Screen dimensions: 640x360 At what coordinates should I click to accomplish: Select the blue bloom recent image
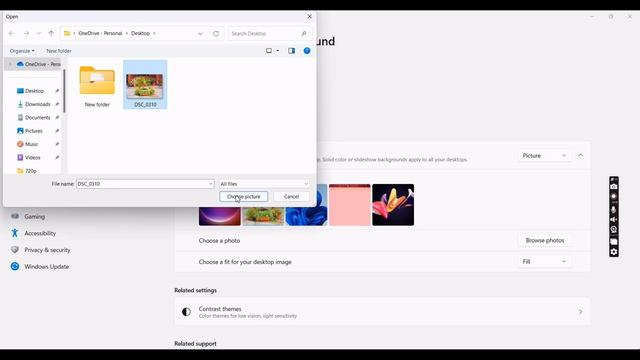(307, 205)
